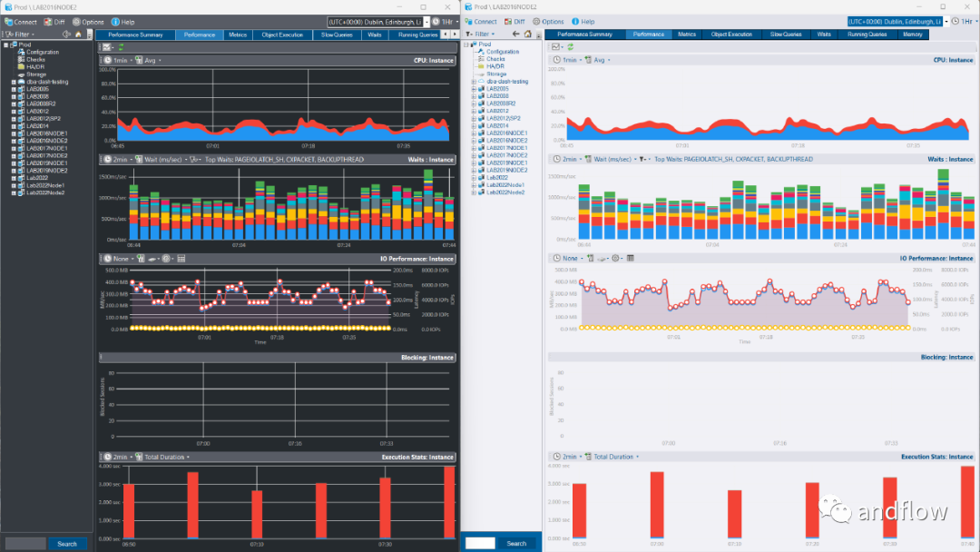Click the home icon in light window
980x552 pixels.
click(527, 34)
